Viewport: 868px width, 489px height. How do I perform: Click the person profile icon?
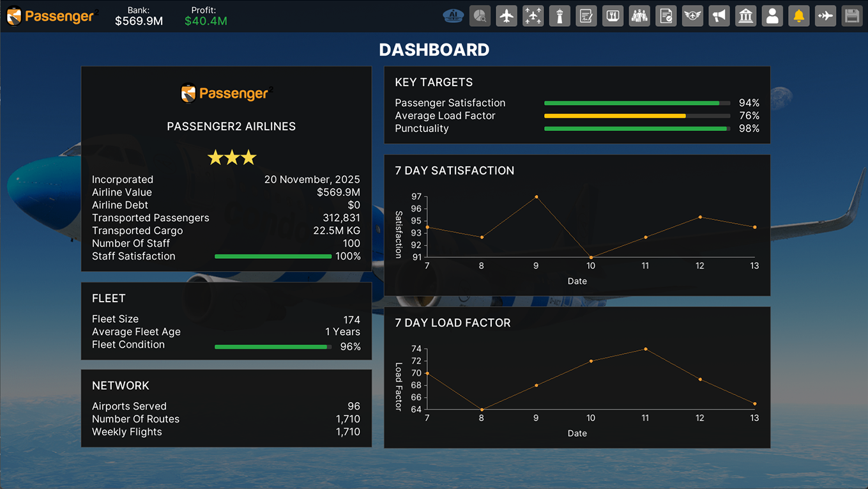772,16
